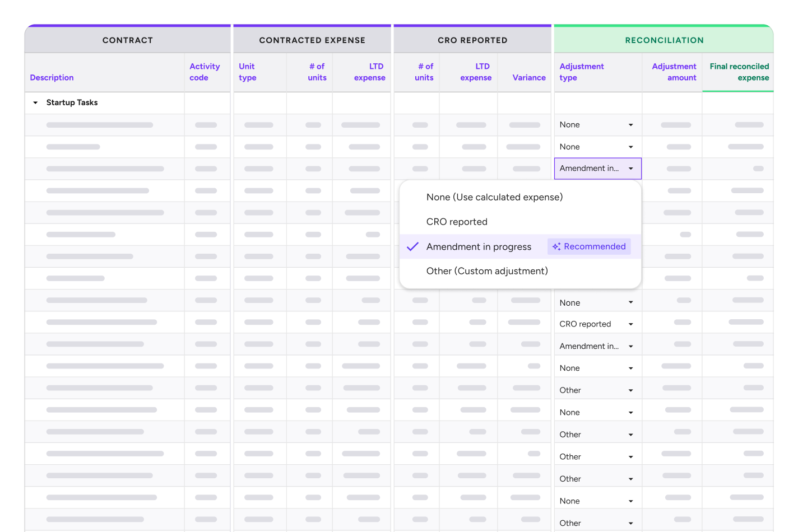The image size is (798, 532).
Task: Select 'Amendment in progress' checked option
Action: click(478, 247)
